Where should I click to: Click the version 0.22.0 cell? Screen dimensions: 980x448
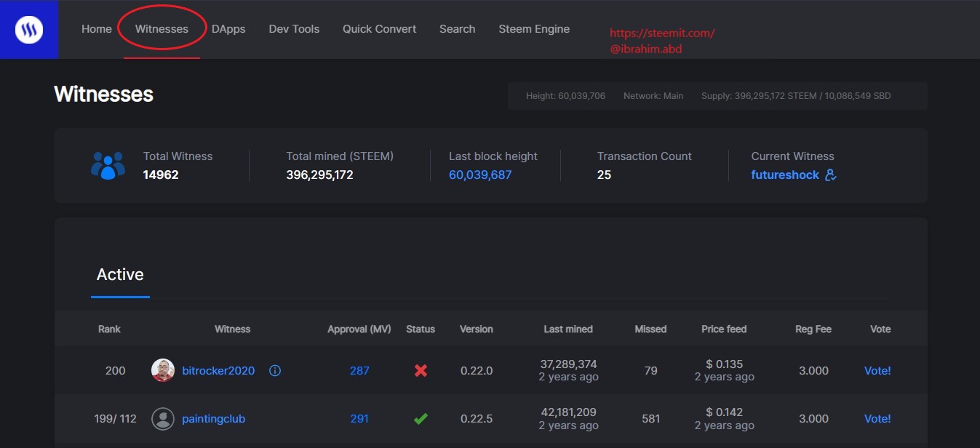[477, 371]
